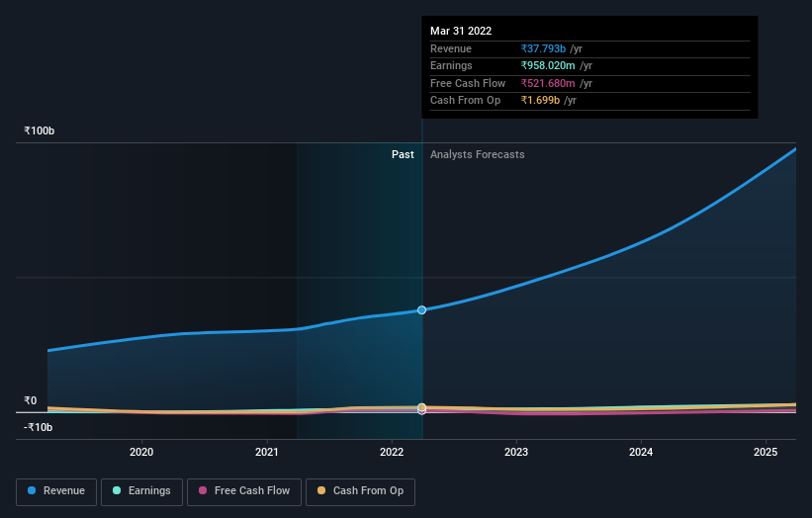Click the 2020 x-axis label
This screenshot has height=518, width=812.
coord(141,453)
